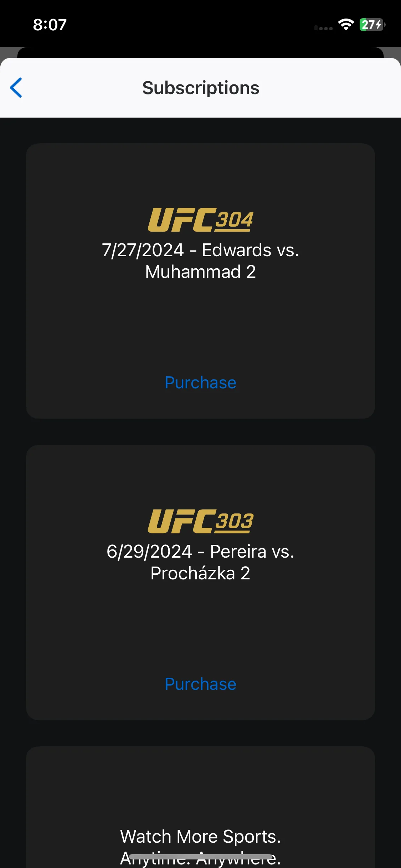Open the Pereira vs. Procházka 2 description
This screenshot has height=868, width=401.
[x=200, y=562]
